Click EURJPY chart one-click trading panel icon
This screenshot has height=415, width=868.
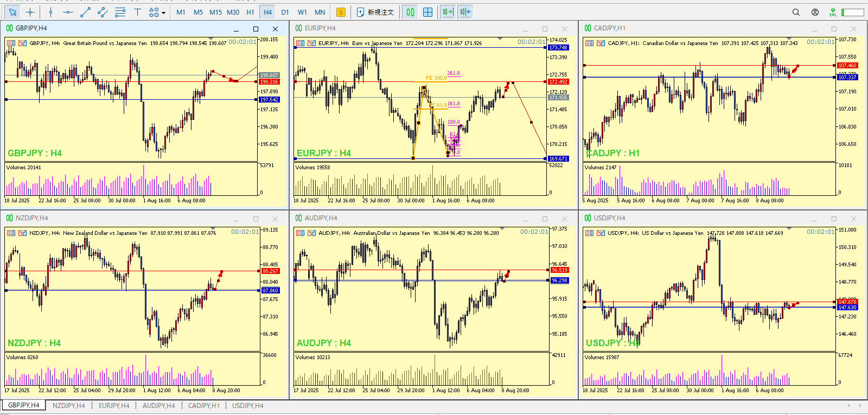300,43
